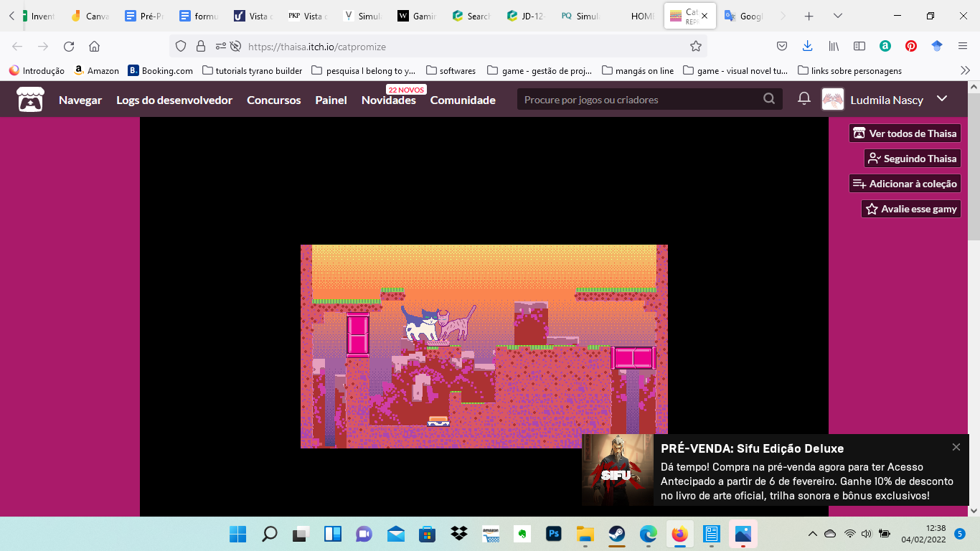980x551 pixels.
Task: Open Steam from taskbar
Action: 617,534
